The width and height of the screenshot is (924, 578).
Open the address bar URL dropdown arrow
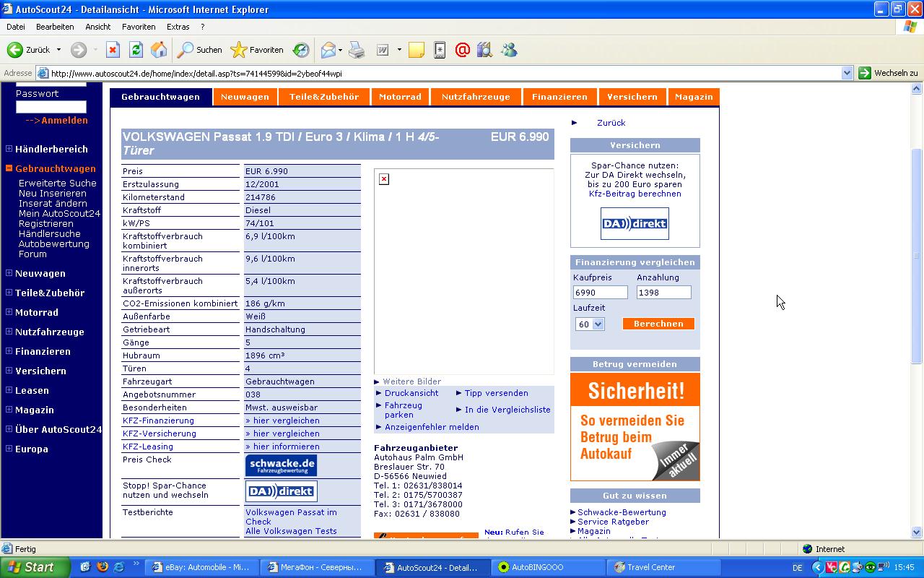pos(847,73)
